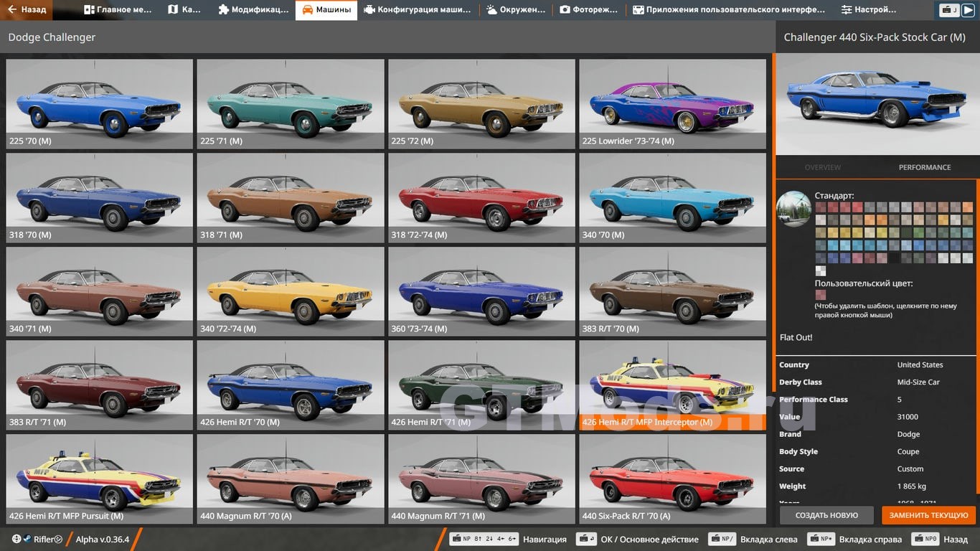Open Приложения пользовательского интерфейса tab
This screenshot has height=551, width=980.
click(729, 10)
